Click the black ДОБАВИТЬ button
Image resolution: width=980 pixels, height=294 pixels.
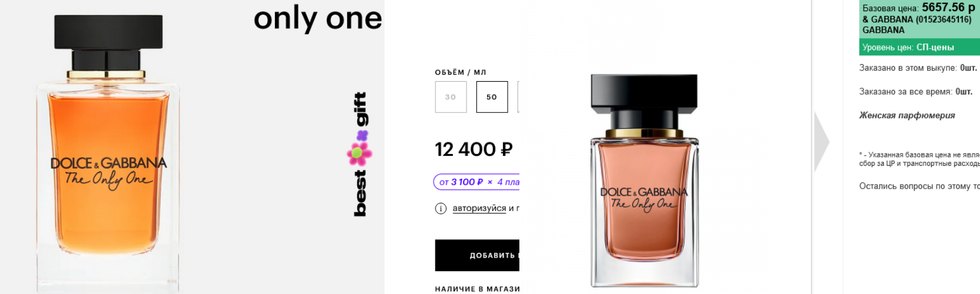point(477,255)
